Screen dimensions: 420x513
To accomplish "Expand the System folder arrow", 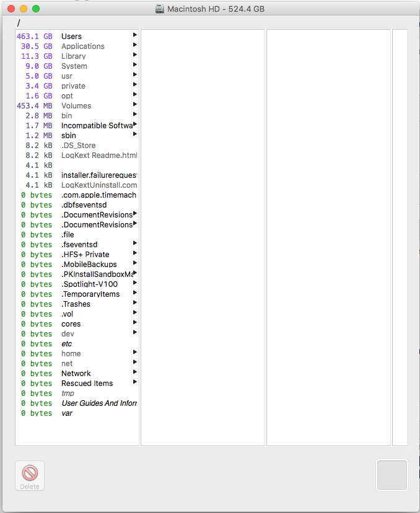I will click(x=135, y=64).
